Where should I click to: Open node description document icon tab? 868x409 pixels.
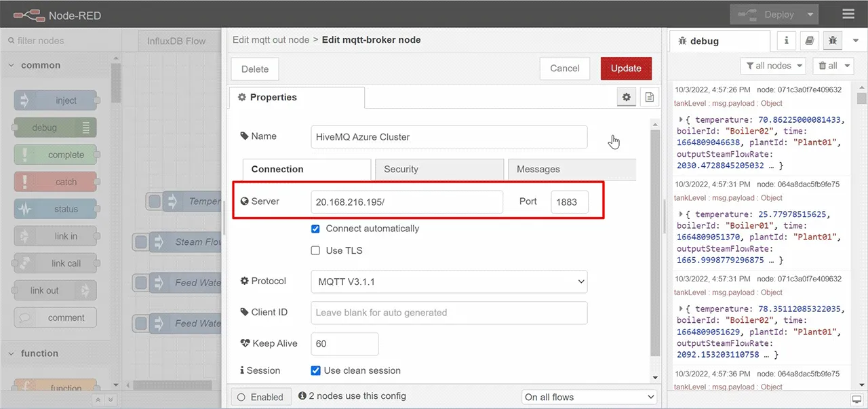point(649,98)
